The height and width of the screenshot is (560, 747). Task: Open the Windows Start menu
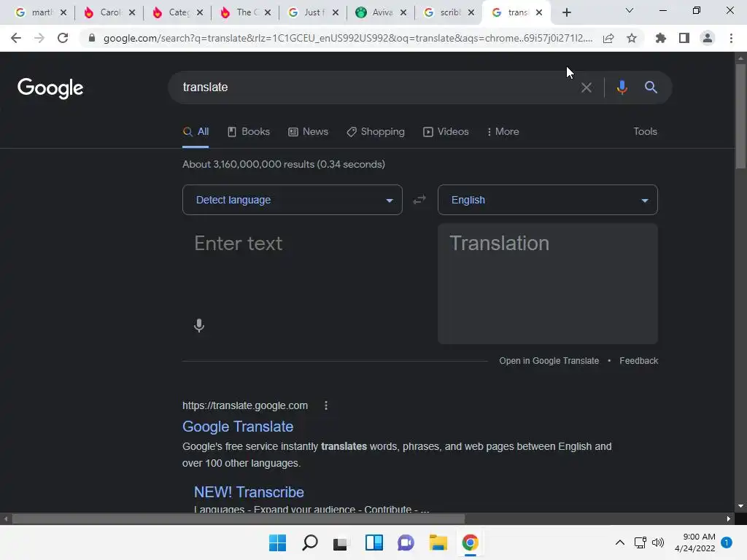tap(278, 542)
